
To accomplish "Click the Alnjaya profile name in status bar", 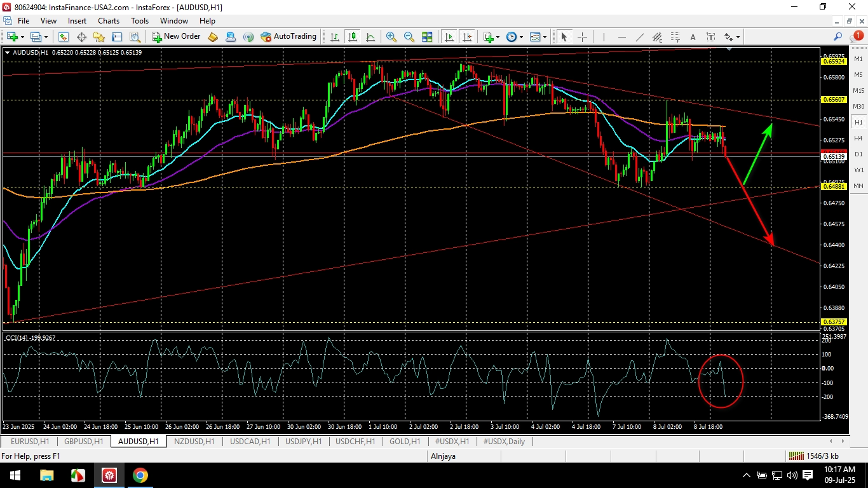I will click(x=443, y=456).
